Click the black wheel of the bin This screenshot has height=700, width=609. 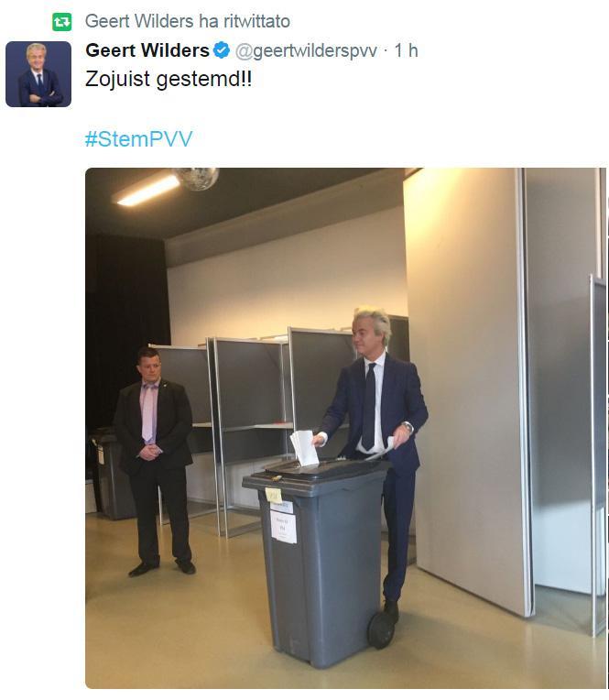point(381,629)
